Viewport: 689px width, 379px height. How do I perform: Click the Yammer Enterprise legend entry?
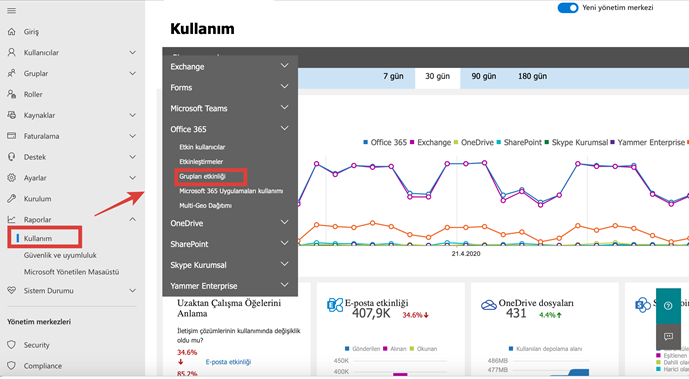[x=647, y=142]
